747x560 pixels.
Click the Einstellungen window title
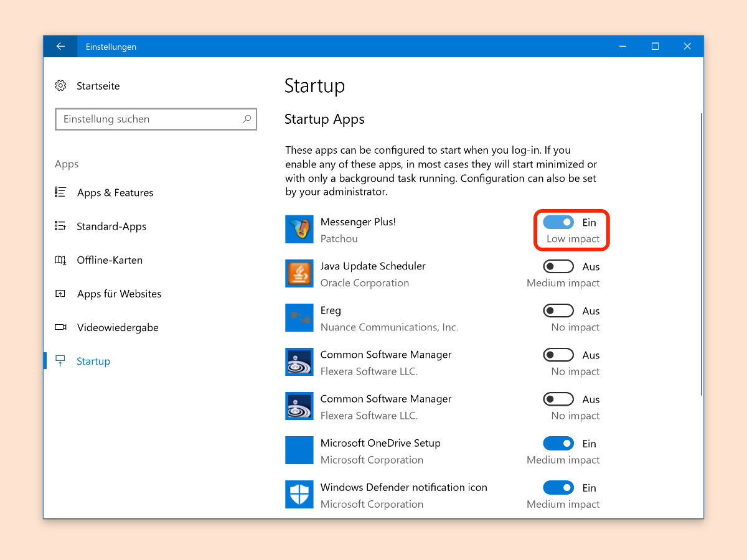click(x=111, y=47)
